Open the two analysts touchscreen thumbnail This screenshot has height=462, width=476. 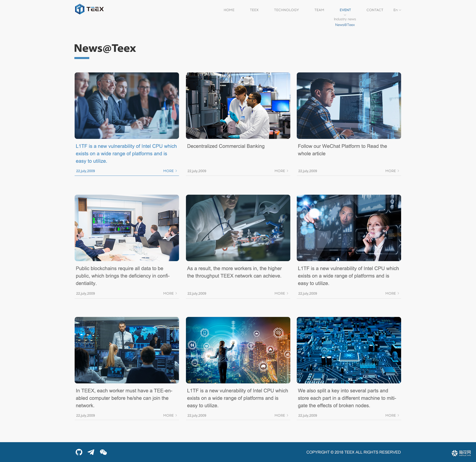[349, 228]
